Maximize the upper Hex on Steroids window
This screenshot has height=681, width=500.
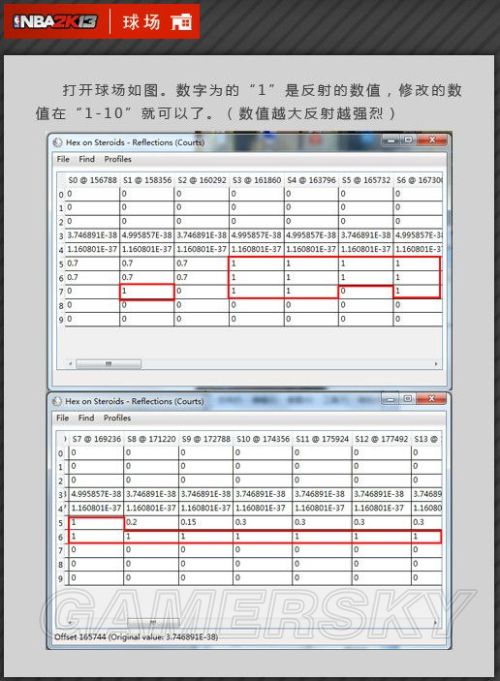(x=408, y=140)
